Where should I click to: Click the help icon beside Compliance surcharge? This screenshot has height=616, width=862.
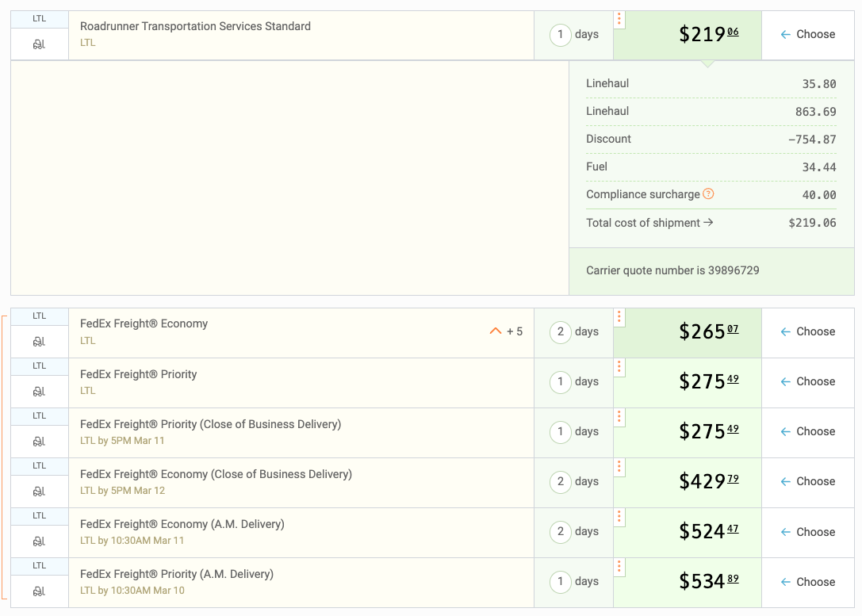pos(709,193)
